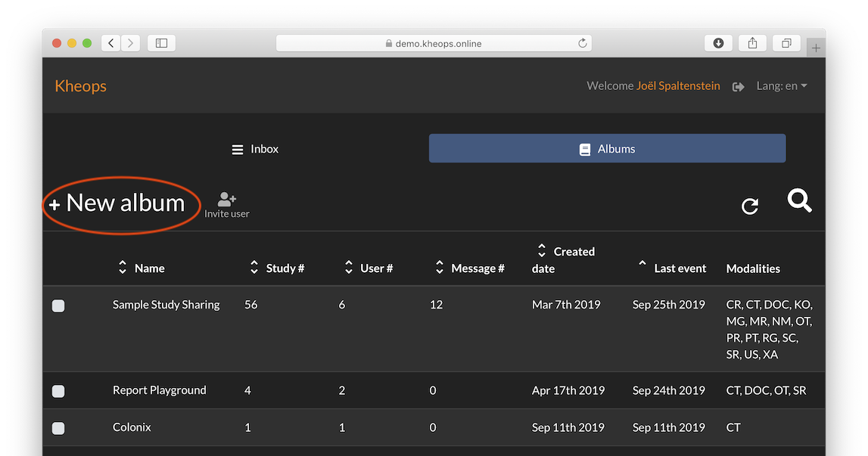This screenshot has height=456, width=868.
Task: Create a New album
Action: tap(117, 203)
